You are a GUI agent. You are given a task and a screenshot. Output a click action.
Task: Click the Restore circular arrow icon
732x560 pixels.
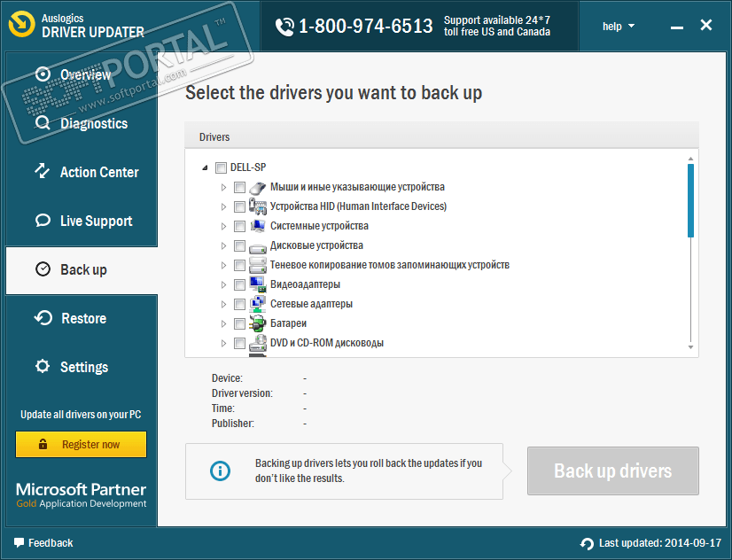coord(43,318)
